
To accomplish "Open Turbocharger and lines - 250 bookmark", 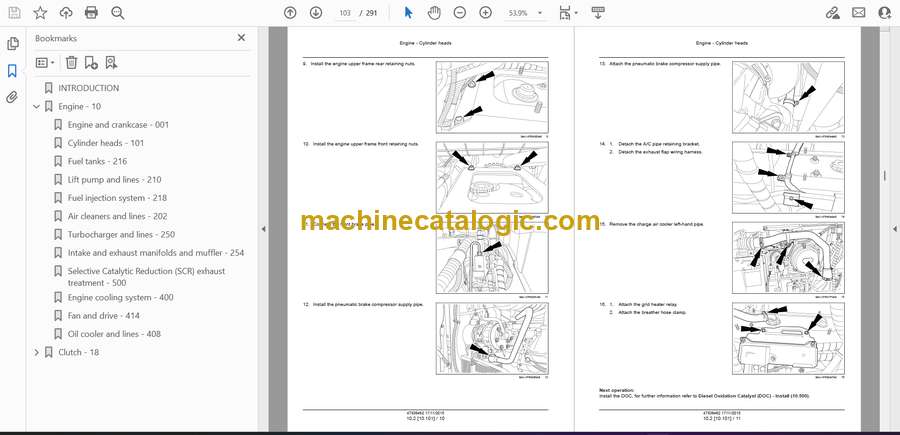I will tap(121, 235).
